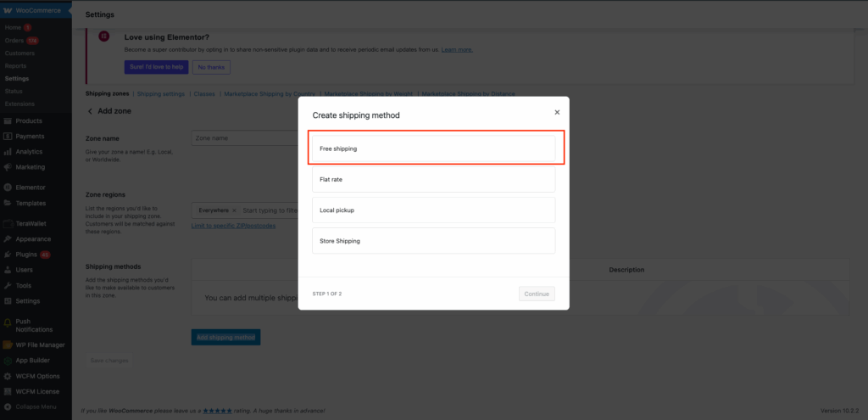
Task: Close the Create shipping method dialog
Action: pos(557,112)
